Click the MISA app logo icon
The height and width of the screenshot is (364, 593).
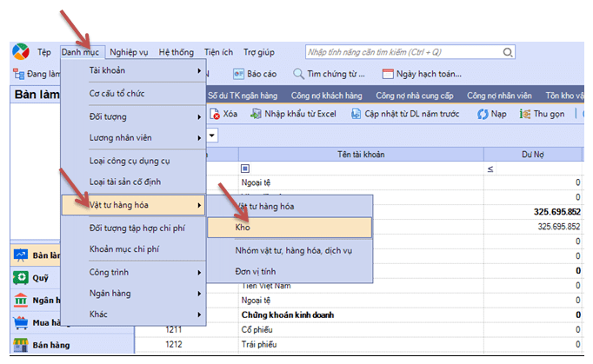tap(20, 52)
